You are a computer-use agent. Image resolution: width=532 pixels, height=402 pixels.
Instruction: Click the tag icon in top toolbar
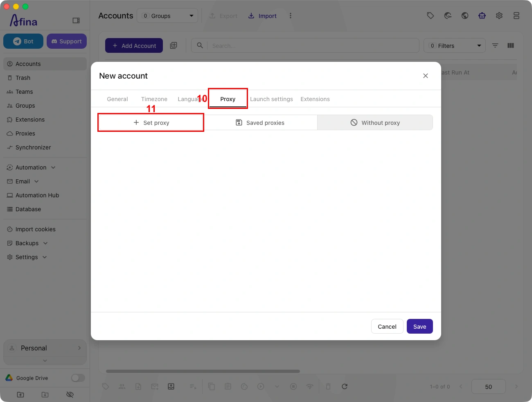(430, 16)
